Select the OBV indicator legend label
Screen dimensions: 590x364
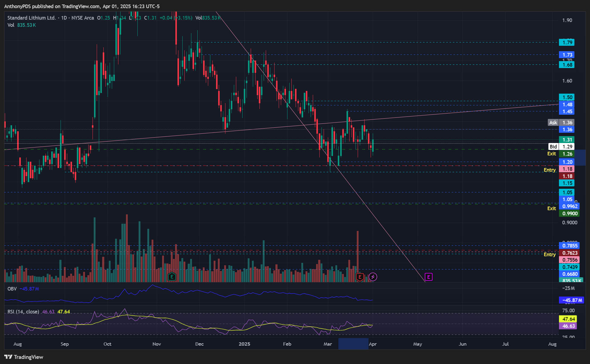tap(12, 289)
